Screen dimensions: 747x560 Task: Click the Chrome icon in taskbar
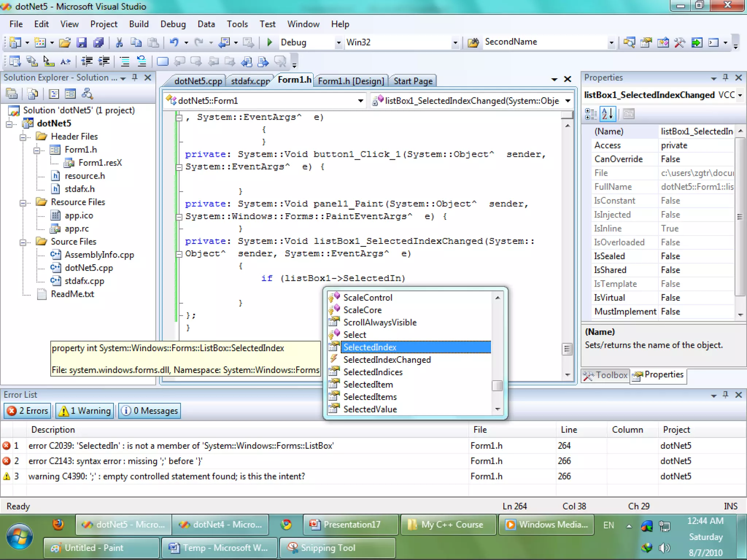tap(286, 524)
